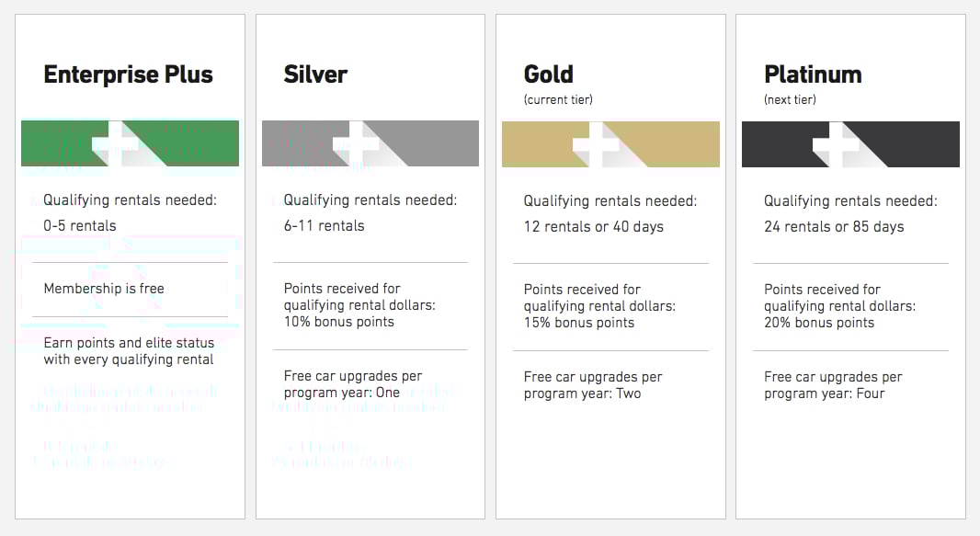
Task: Click the plus icon on black Platinum banner
Action: (837, 145)
